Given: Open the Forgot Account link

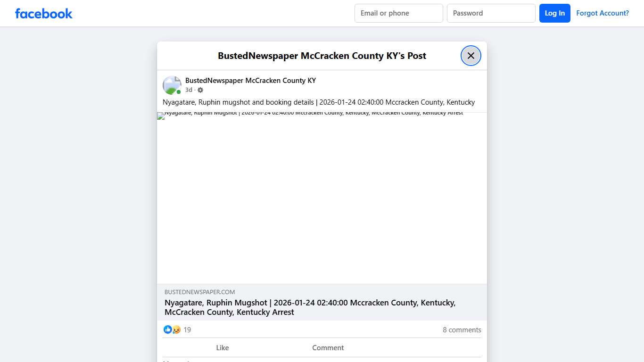Looking at the screenshot, I should click(603, 13).
